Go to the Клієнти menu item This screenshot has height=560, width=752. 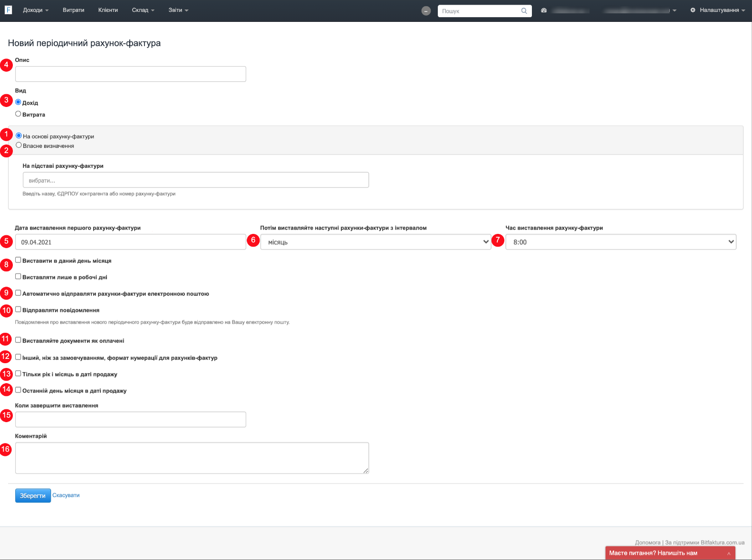coord(108,10)
